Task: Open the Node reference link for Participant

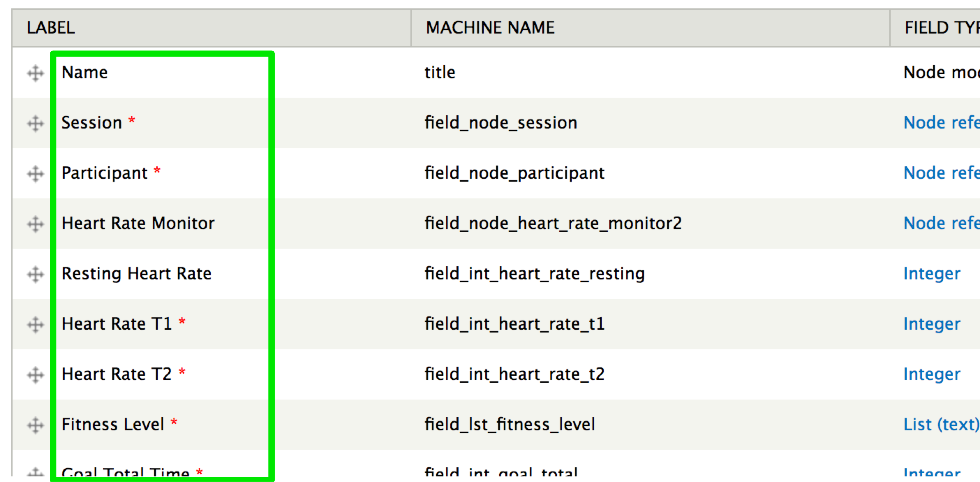Action: (x=942, y=173)
